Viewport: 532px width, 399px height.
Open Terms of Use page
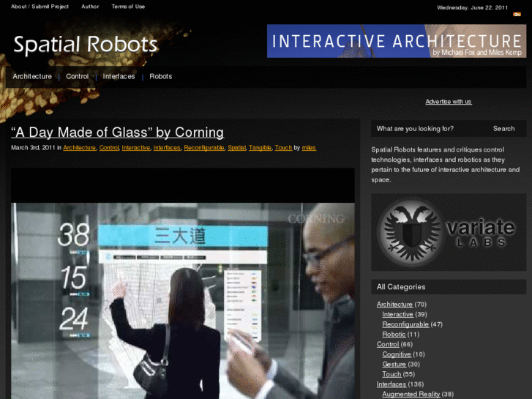tap(128, 7)
